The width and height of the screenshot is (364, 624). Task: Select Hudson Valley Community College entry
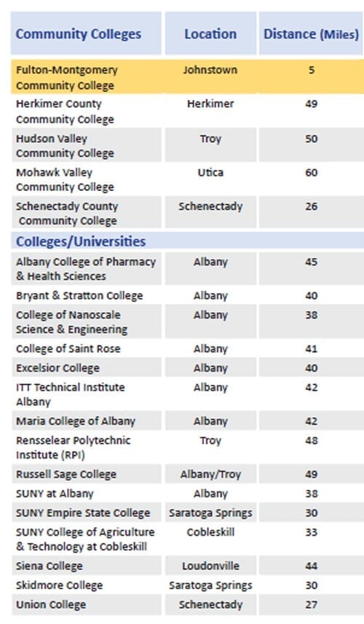65,146
